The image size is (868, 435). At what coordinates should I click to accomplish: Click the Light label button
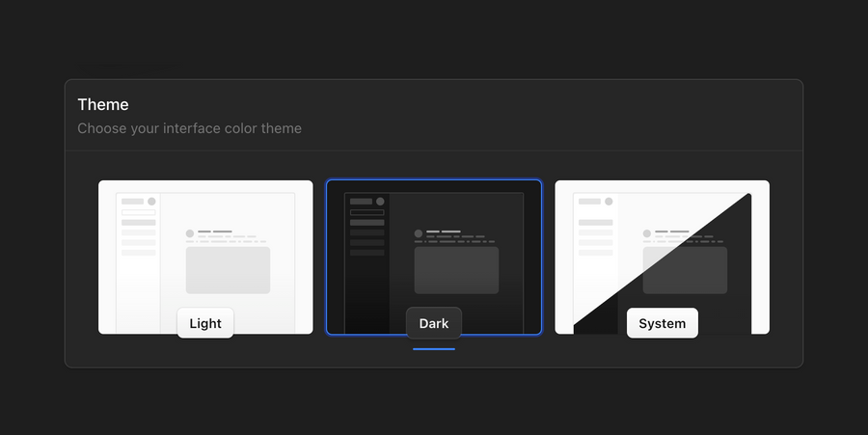[205, 323]
